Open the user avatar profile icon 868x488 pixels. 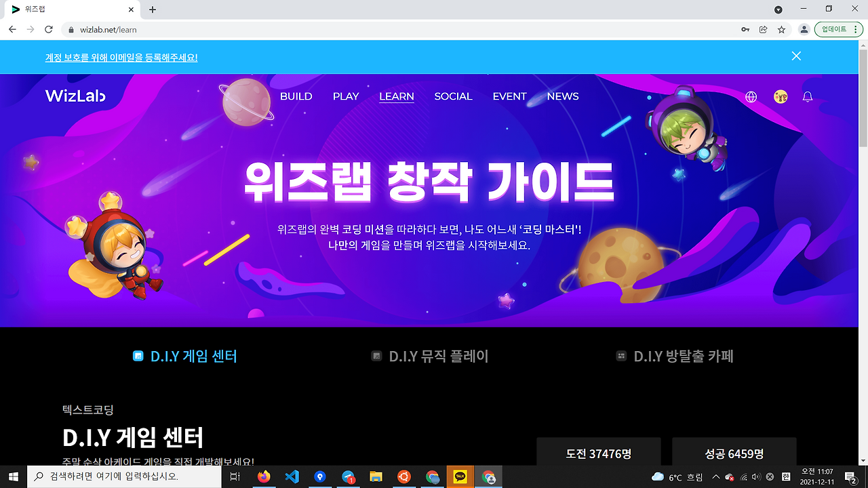[x=781, y=97]
